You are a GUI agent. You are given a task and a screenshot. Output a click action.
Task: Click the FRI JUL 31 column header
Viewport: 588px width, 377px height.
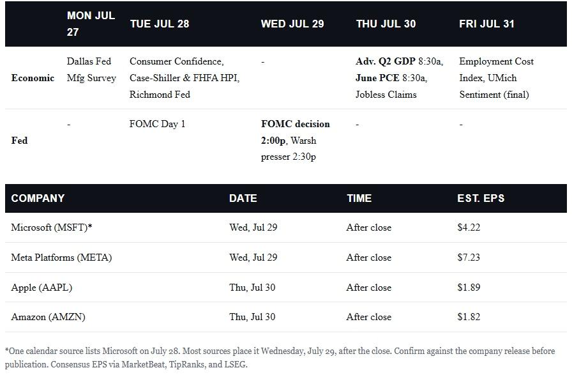point(486,24)
